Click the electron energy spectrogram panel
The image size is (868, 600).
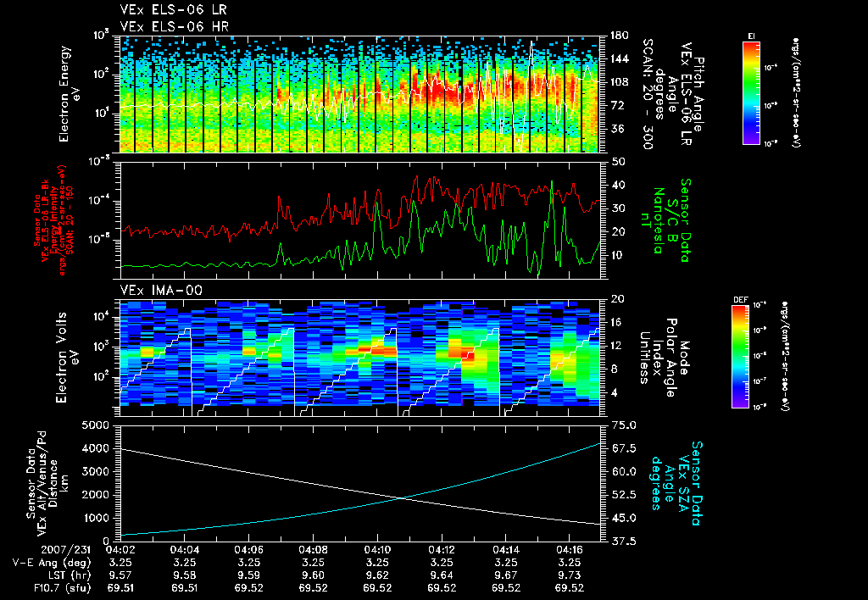tap(359, 94)
